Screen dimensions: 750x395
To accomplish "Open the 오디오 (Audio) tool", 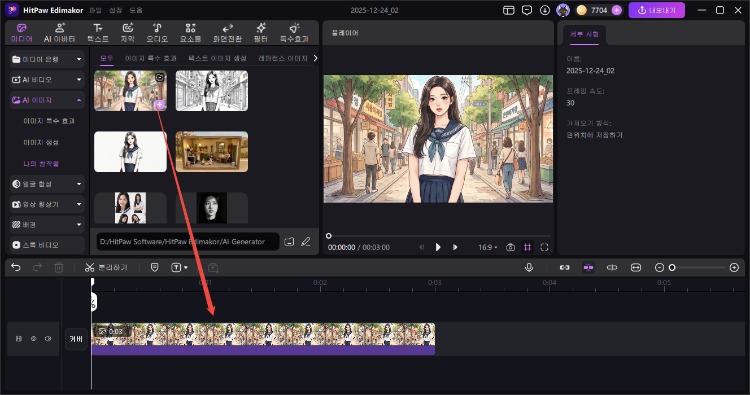I will click(x=157, y=33).
